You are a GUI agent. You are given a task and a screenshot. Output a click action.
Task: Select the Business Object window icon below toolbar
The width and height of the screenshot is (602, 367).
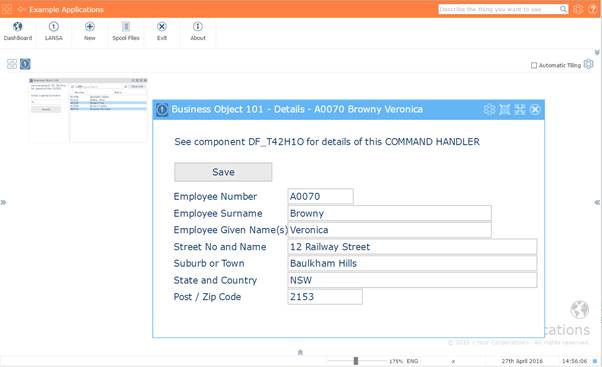[25, 64]
